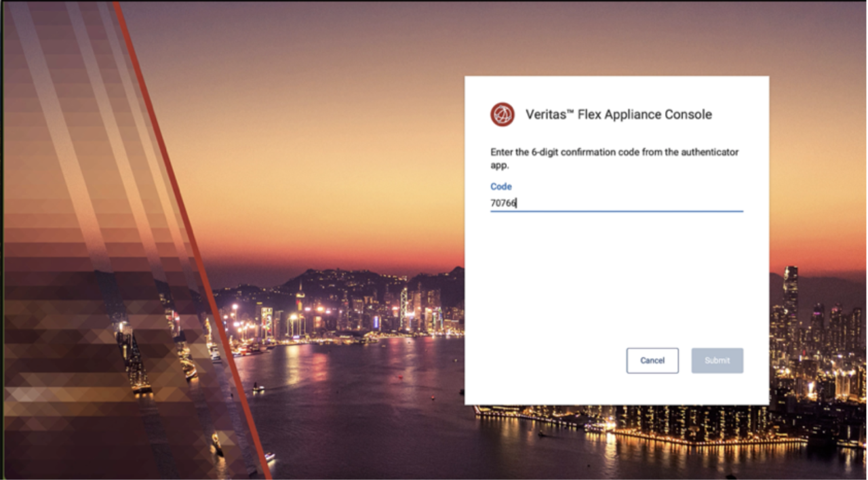
Task: Click empty white area above Cancel button
Action: click(x=616, y=285)
